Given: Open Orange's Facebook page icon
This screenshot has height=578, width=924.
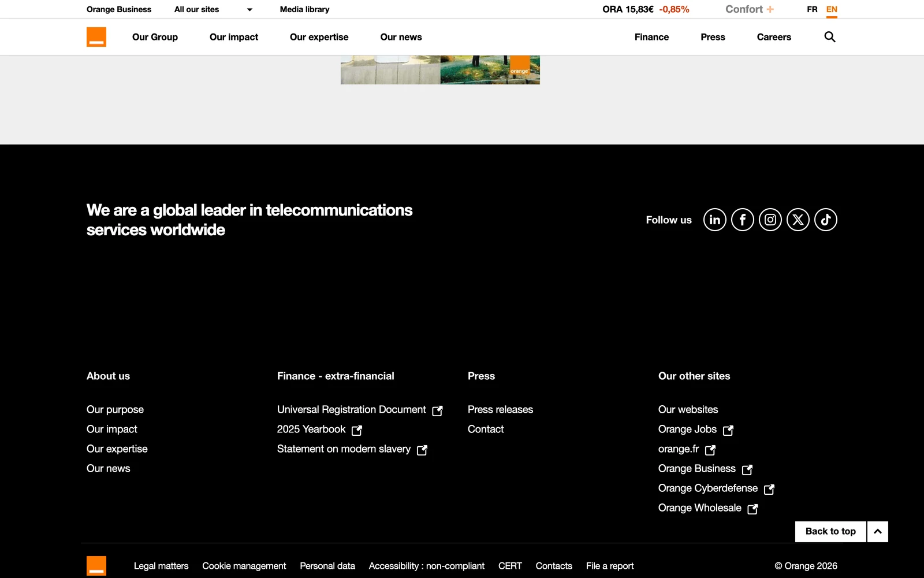Looking at the screenshot, I should click(x=743, y=220).
